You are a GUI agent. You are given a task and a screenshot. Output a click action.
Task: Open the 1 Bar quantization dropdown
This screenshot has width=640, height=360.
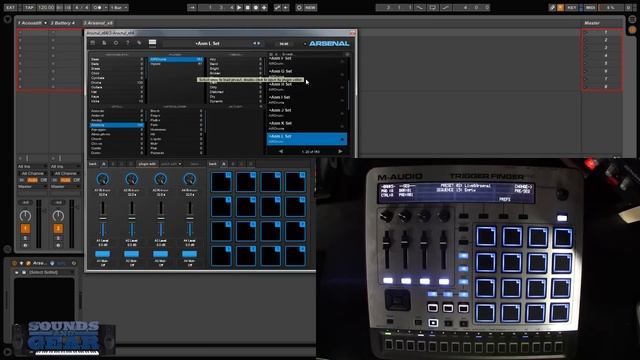[119, 7]
